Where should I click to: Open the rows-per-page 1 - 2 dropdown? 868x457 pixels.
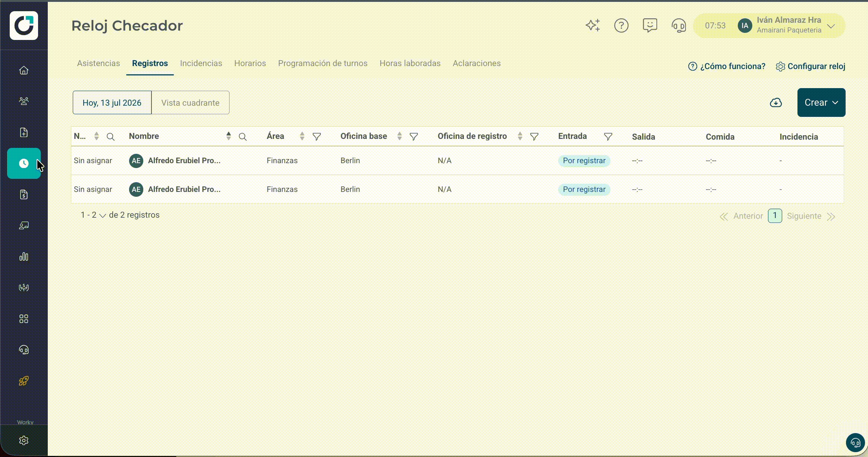pos(93,215)
